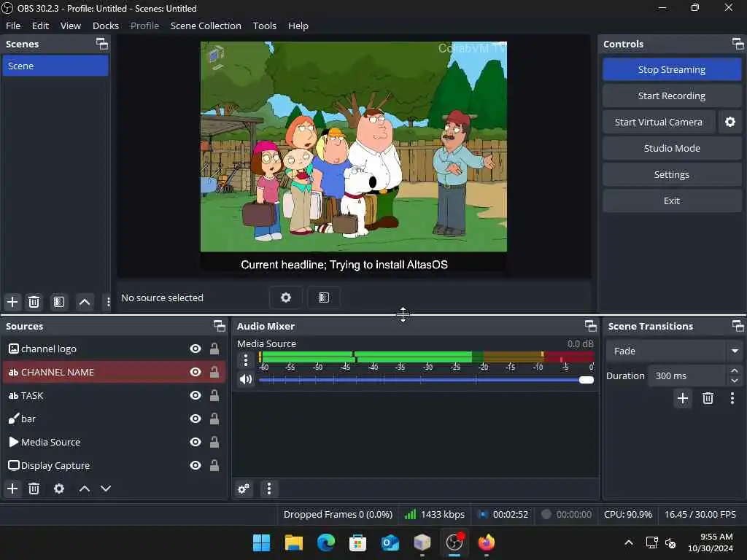This screenshot has height=560, width=747.
Task: Click the Exit button in Controls
Action: 672,201
